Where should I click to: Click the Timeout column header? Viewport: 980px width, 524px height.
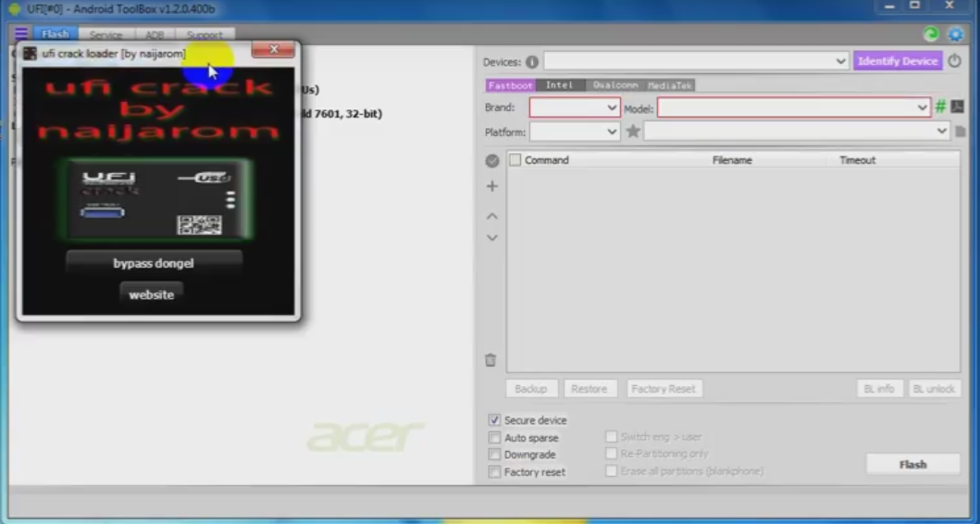pyautogui.click(x=857, y=160)
